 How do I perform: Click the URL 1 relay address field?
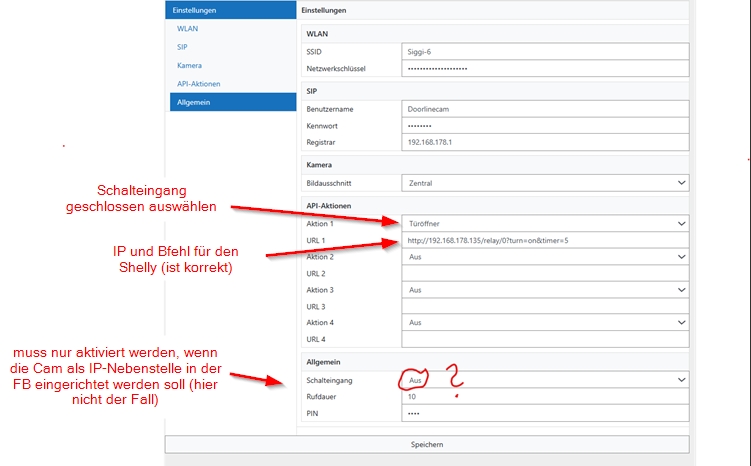pyautogui.click(x=545, y=240)
